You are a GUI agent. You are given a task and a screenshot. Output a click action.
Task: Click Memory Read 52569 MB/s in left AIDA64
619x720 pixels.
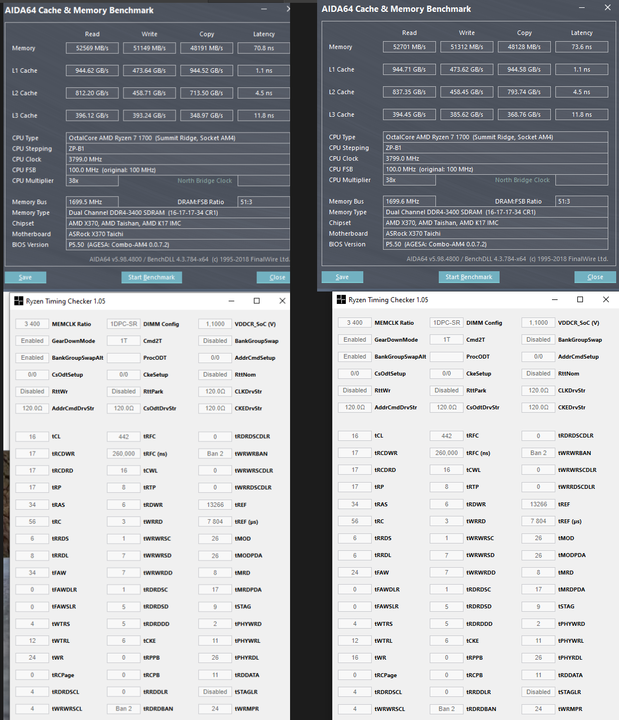pos(92,48)
